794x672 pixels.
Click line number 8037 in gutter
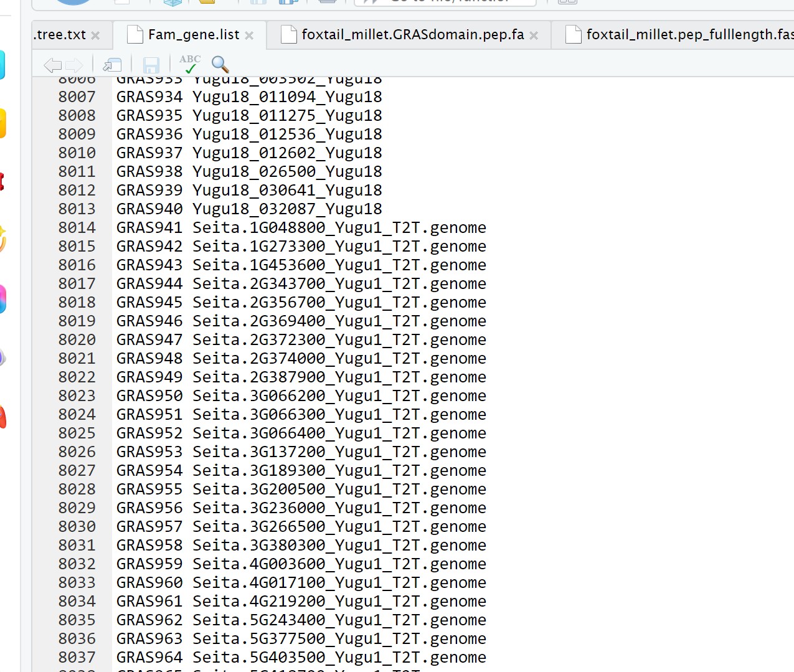coord(77,658)
